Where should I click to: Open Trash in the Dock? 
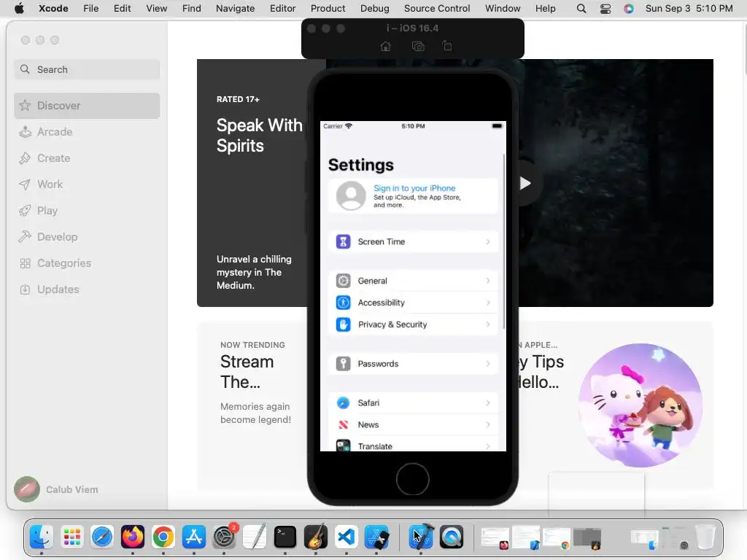pyautogui.click(x=705, y=537)
